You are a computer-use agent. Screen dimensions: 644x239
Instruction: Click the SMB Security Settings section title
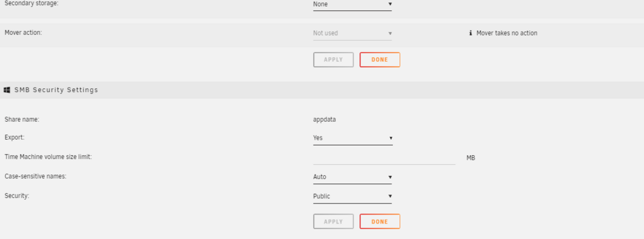[x=56, y=90]
